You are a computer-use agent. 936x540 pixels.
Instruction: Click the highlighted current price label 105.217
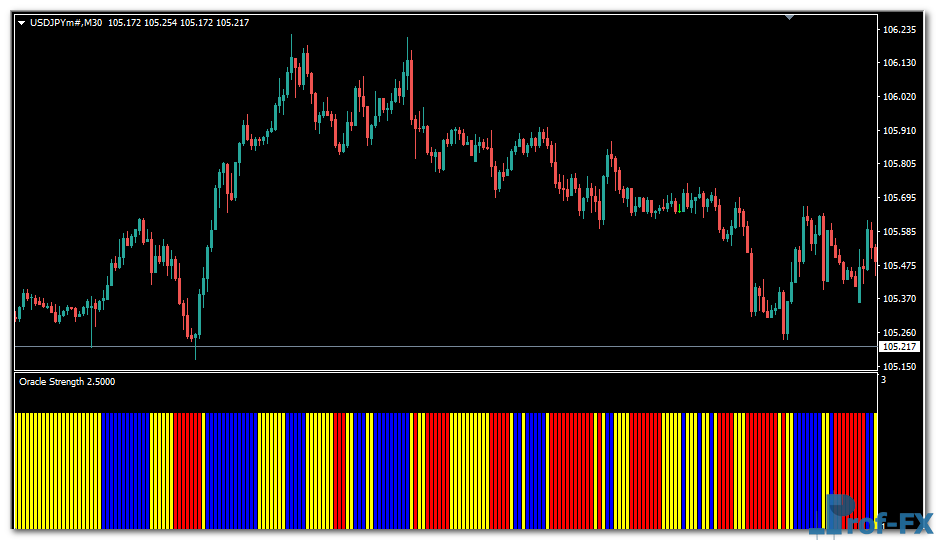899,346
